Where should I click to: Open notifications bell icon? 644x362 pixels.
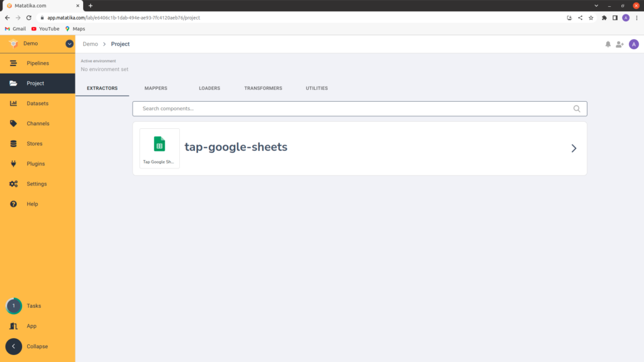pos(608,44)
